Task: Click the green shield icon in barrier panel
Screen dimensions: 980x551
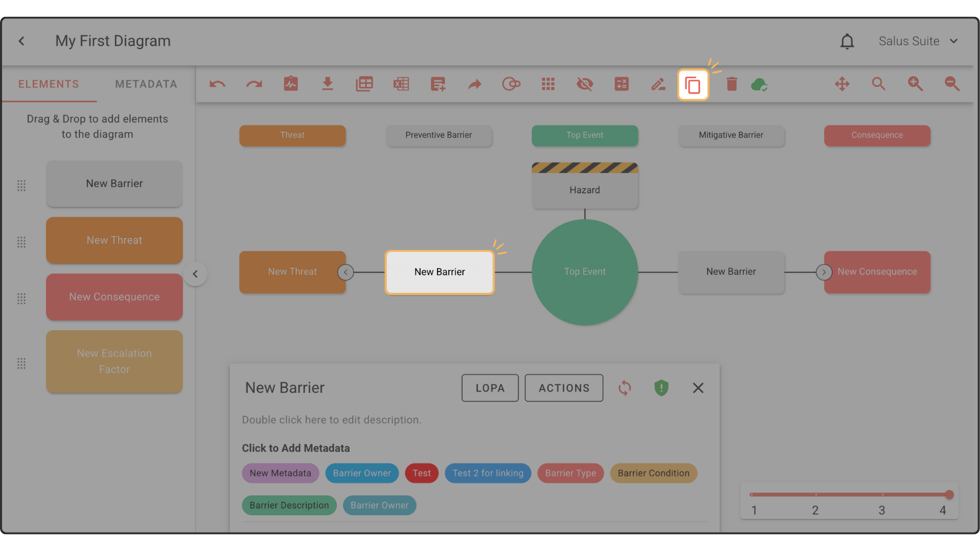Action: pyautogui.click(x=661, y=388)
